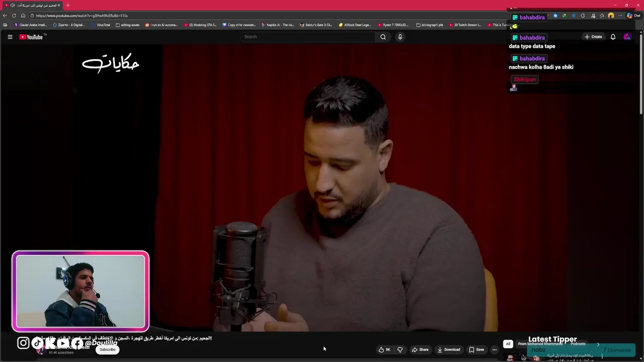Open the Napkin AI bookmark
This screenshot has height=362, width=644.
pos(278,25)
